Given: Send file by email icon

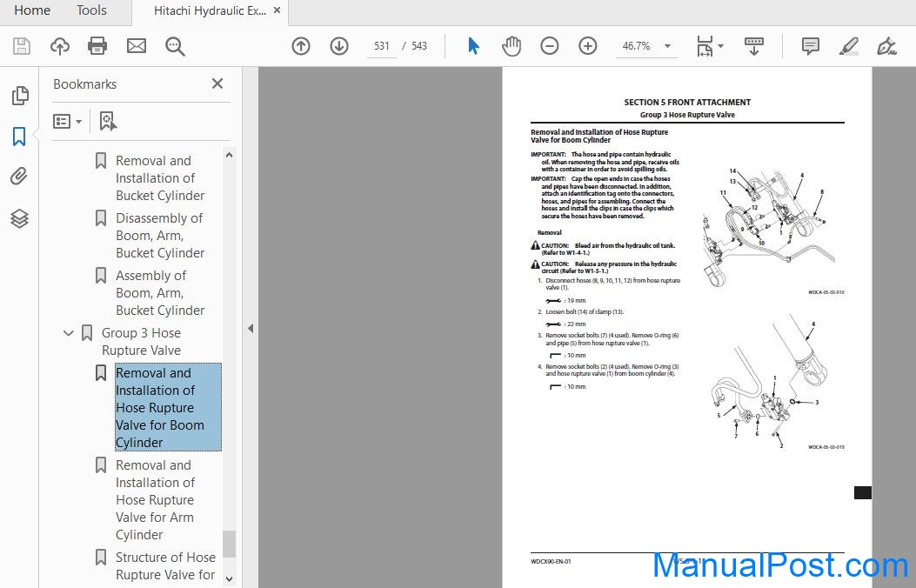Looking at the screenshot, I should [x=136, y=45].
